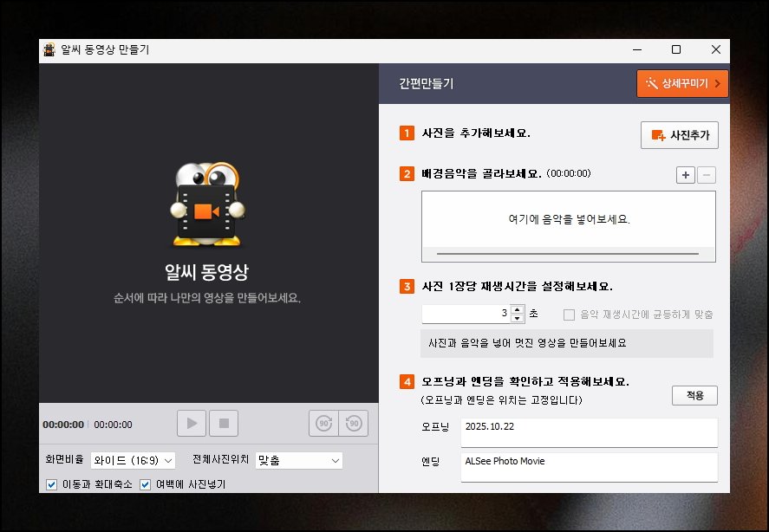Open 상세꾸미기 detailed decorate mode
This screenshot has height=532, width=769.
[x=682, y=83]
